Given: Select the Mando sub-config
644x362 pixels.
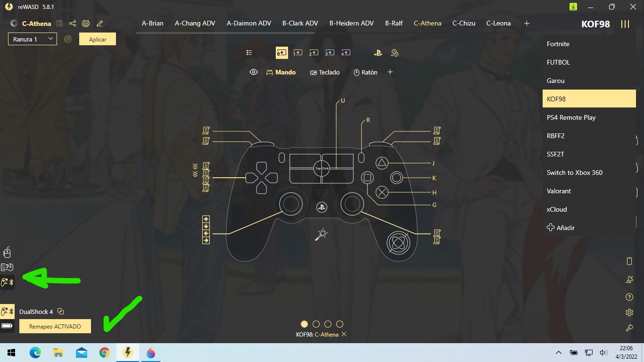Looking at the screenshot, I should pos(281,72).
